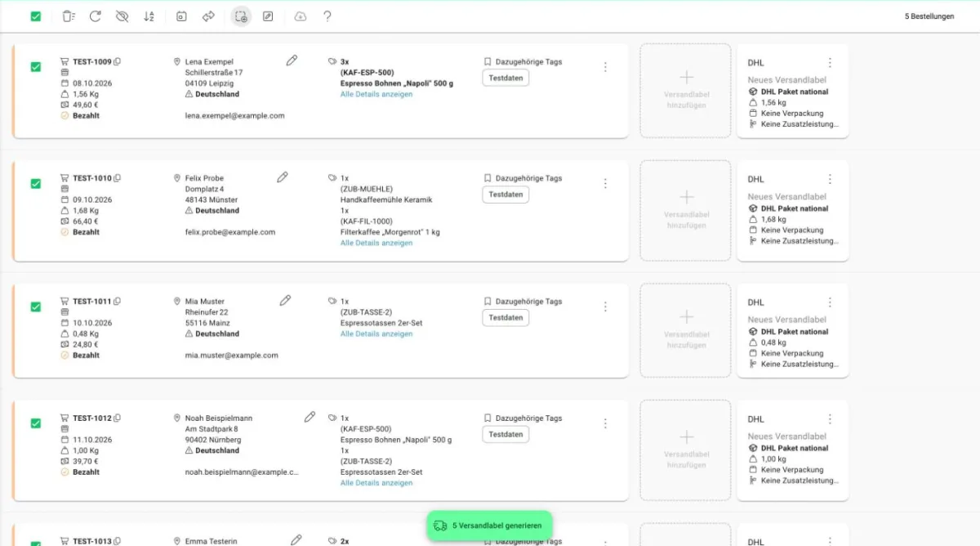Toggle the crossed-out eye hide icon
980x546 pixels.
click(x=122, y=16)
